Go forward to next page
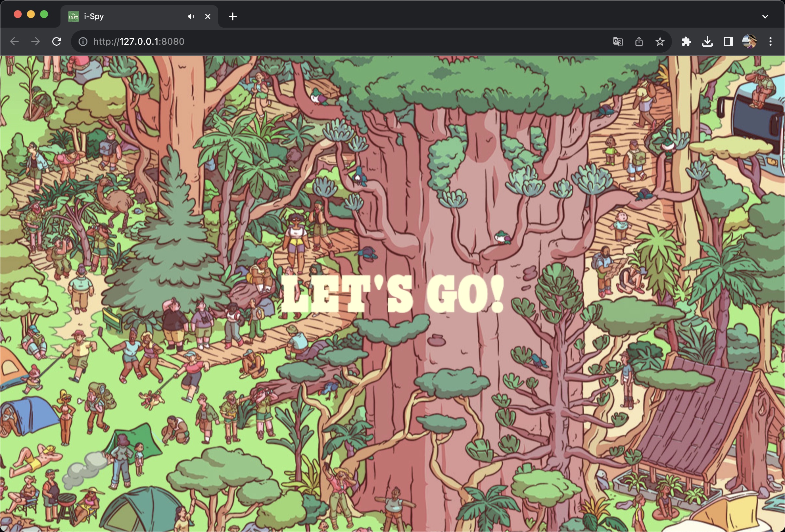Screen dimensions: 785x532 point(36,41)
